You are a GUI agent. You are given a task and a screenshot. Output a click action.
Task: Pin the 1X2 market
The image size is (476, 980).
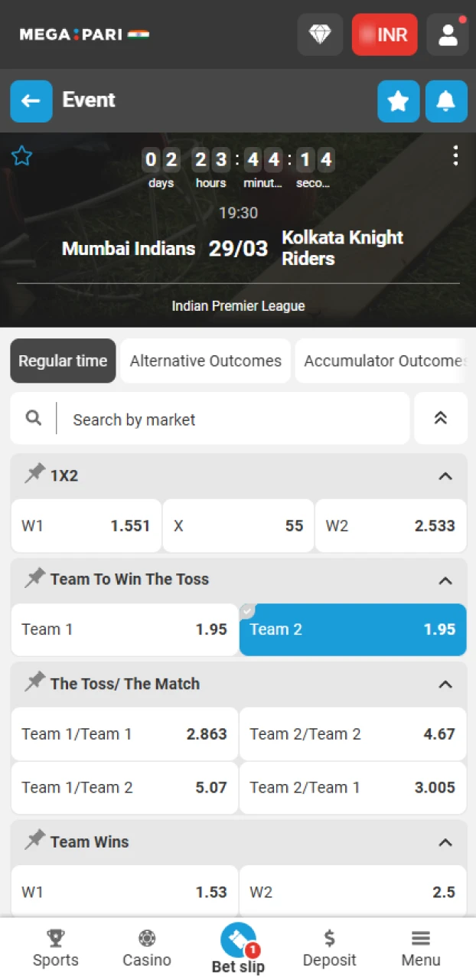point(34,474)
